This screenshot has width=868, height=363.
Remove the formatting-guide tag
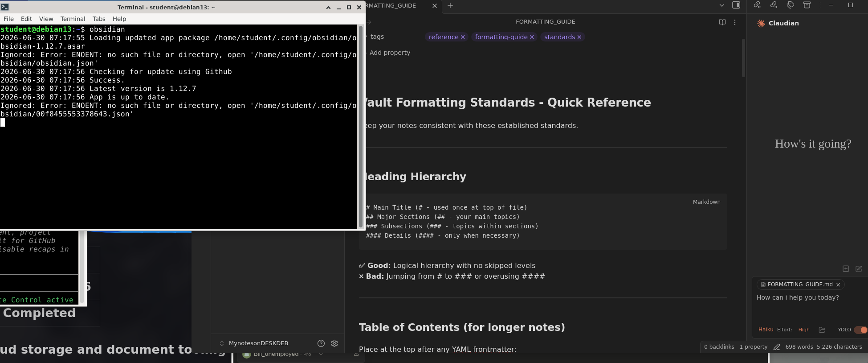coord(531,37)
